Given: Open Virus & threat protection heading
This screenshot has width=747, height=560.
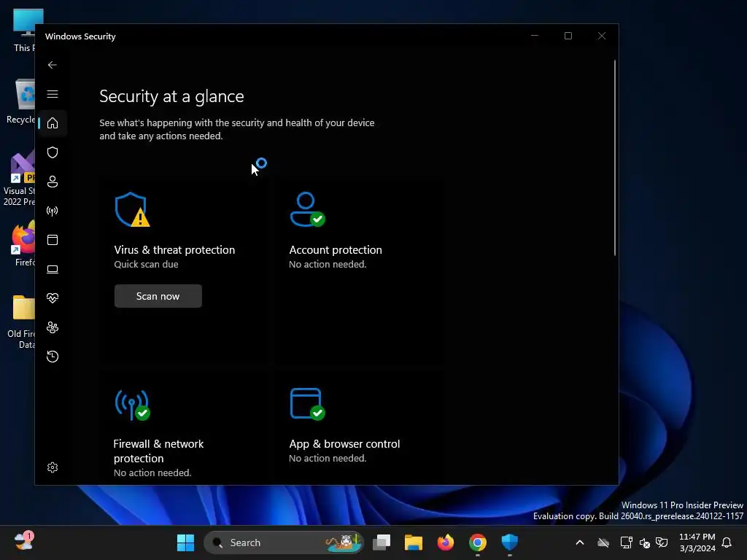Looking at the screenshot, I should pos(174,250).
